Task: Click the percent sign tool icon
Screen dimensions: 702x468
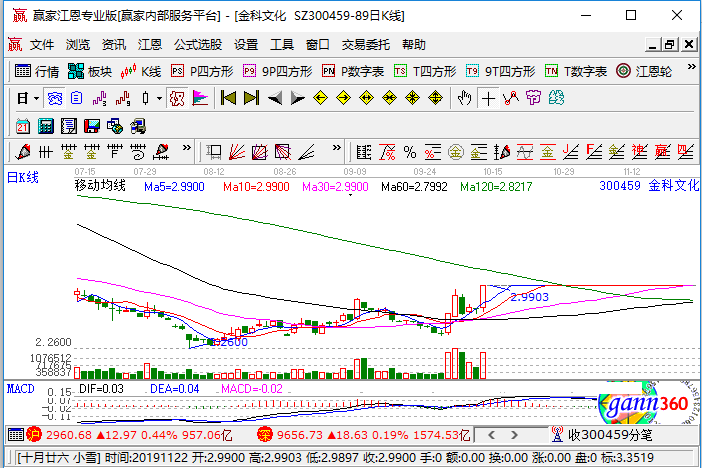Action: [410, 152]
